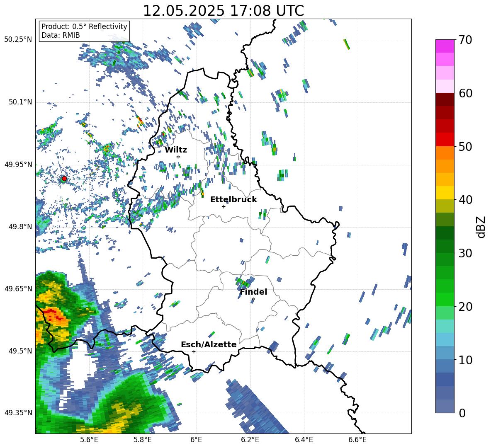Click the 49.8°N latitude label

point(21,227)
